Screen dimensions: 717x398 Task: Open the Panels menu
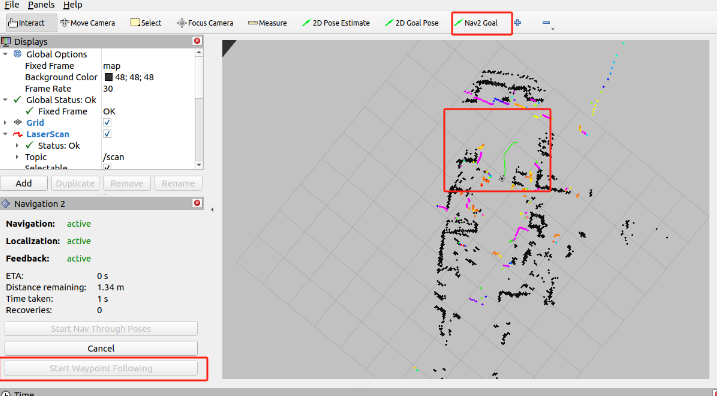point(41,5)
